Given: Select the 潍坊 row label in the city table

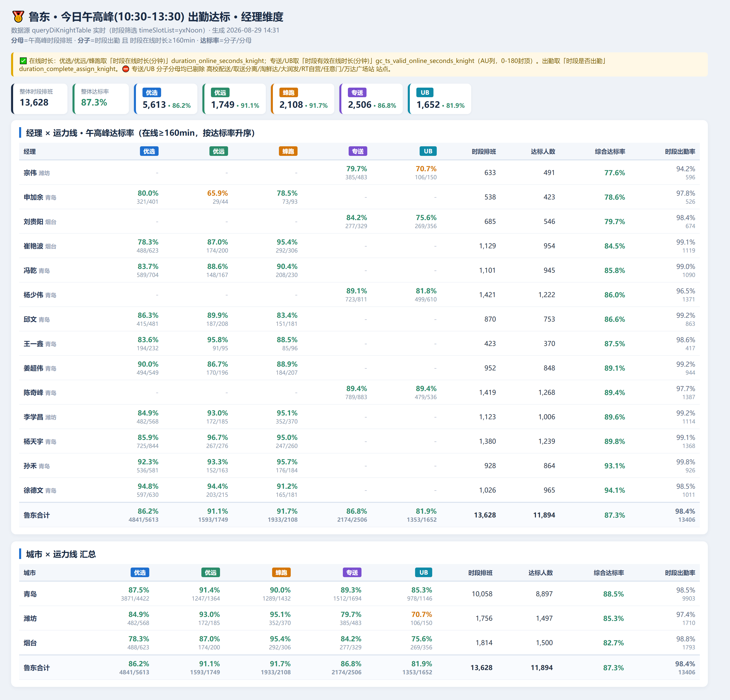Looking at the screenshot, I should coord(30,618).
